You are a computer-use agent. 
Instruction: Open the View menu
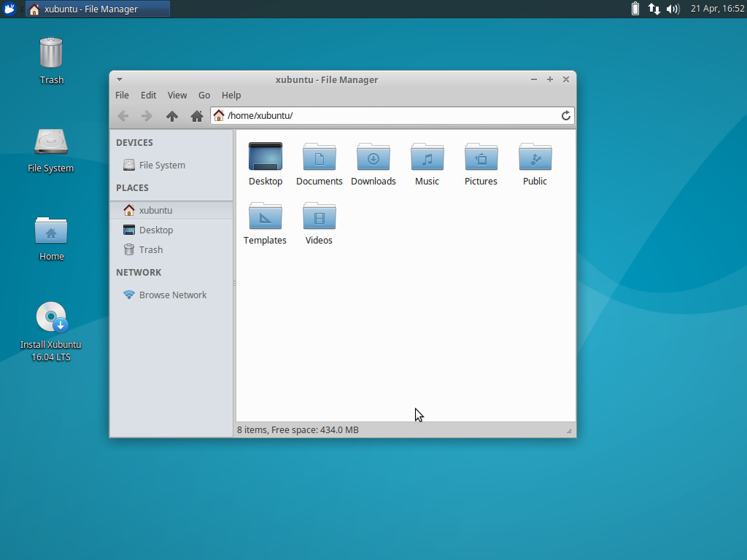click(x=177, y=95)
